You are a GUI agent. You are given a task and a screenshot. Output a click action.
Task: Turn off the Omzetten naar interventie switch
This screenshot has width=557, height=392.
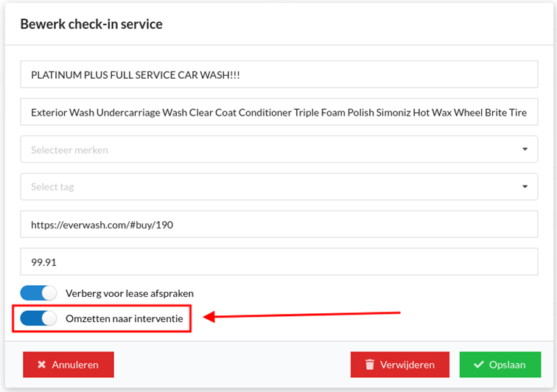38,318
